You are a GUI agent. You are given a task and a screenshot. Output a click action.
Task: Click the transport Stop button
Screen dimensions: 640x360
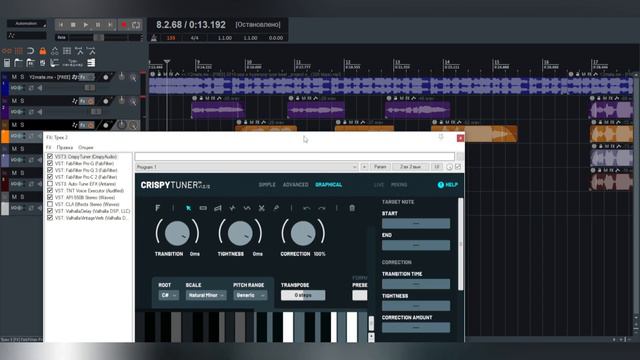tap(73, 25)
